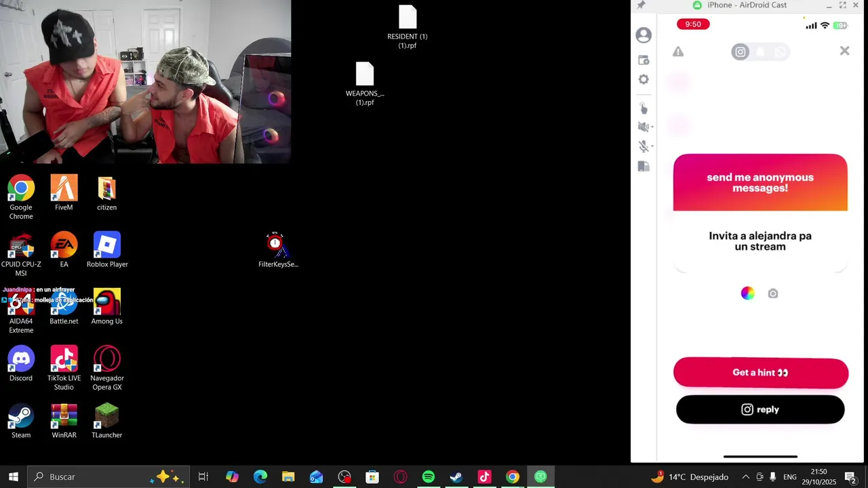Screen dimensions: 868x488
Task: Tap the red 9:50 recording indicator
Action: pos(693,24)
